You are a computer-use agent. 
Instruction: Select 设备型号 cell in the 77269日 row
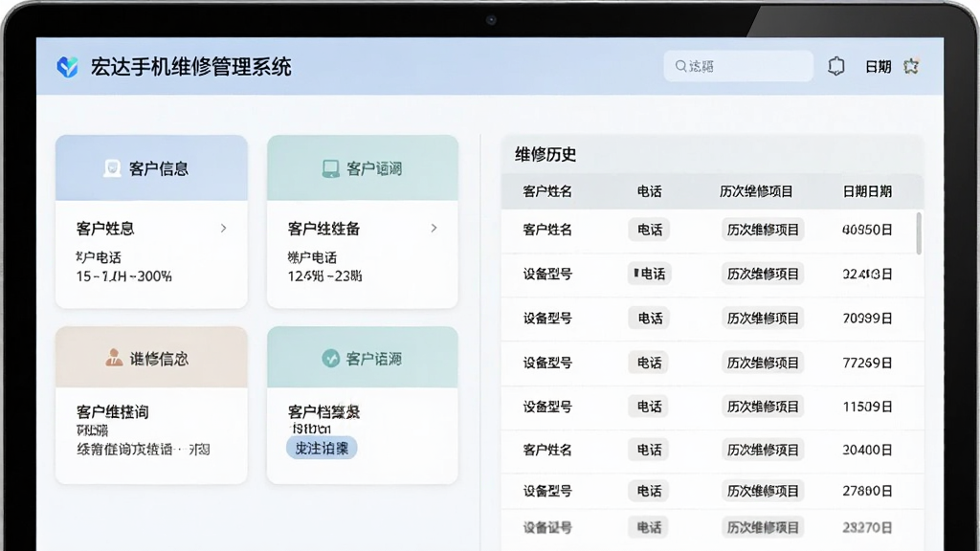546,363
